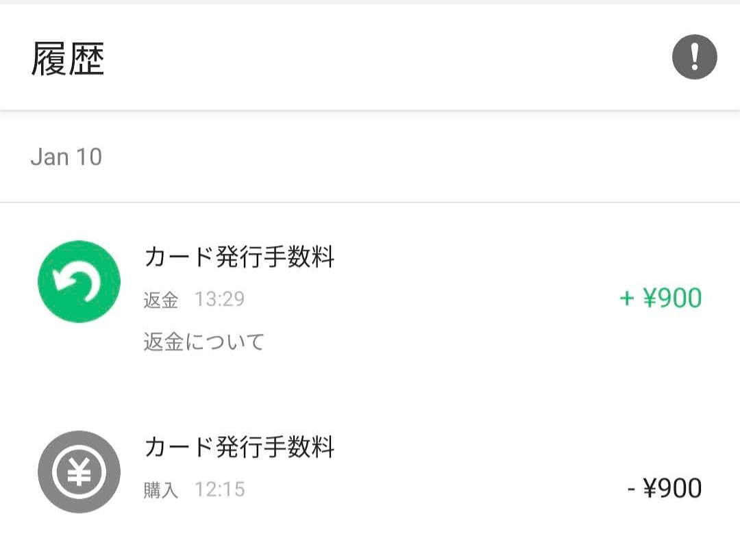Tap the gray yen purchase icon
Screen dimensions: 740x560
[79, 472]
